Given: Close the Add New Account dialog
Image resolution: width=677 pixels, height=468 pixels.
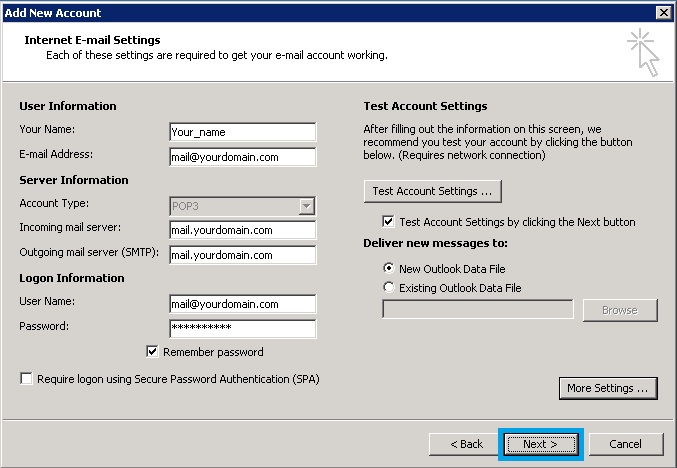Looking at the screenshot, I should tap(663, 13).
